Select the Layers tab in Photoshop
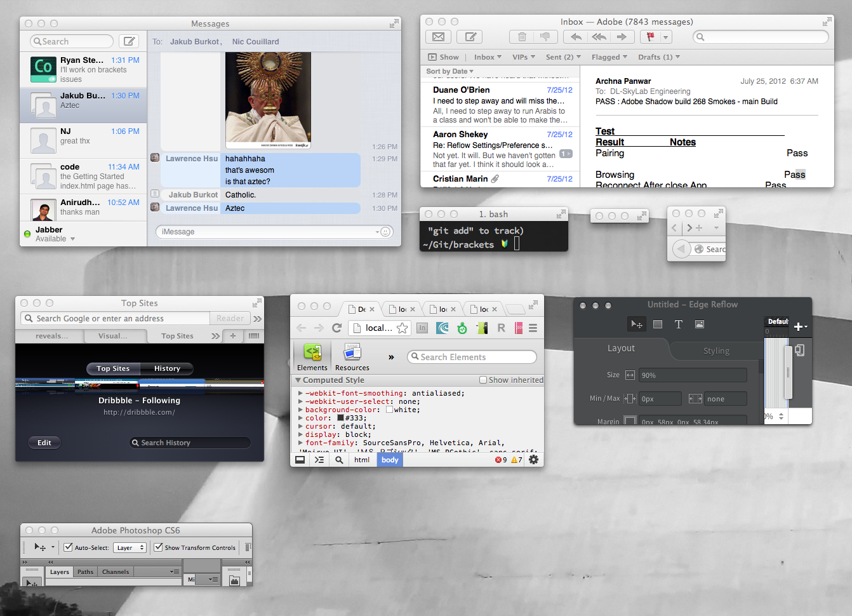 [x=59, y=572]
